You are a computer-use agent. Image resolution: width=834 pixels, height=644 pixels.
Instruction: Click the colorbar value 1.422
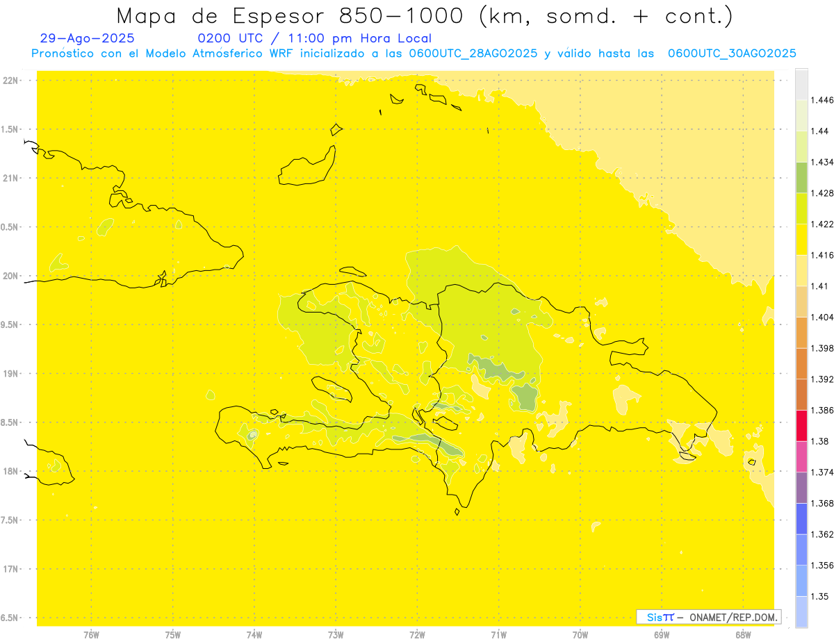(822, 224)
